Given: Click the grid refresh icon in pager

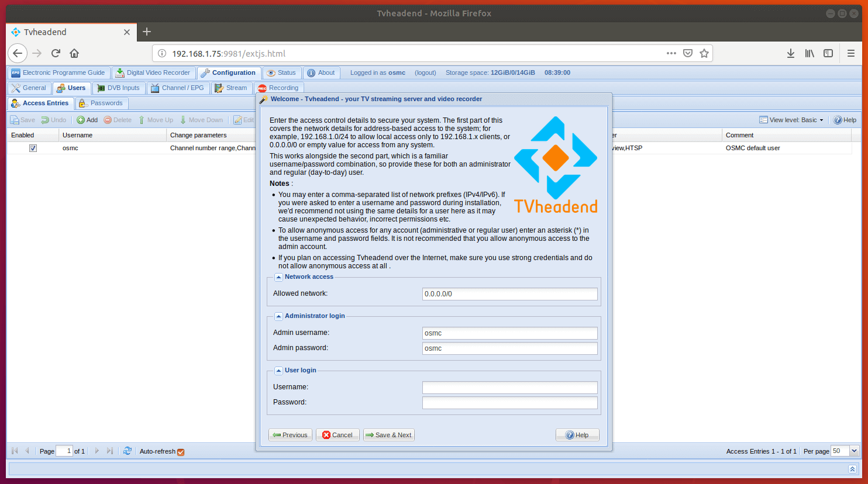Looking at the screenshot, I should pos(127,451).
